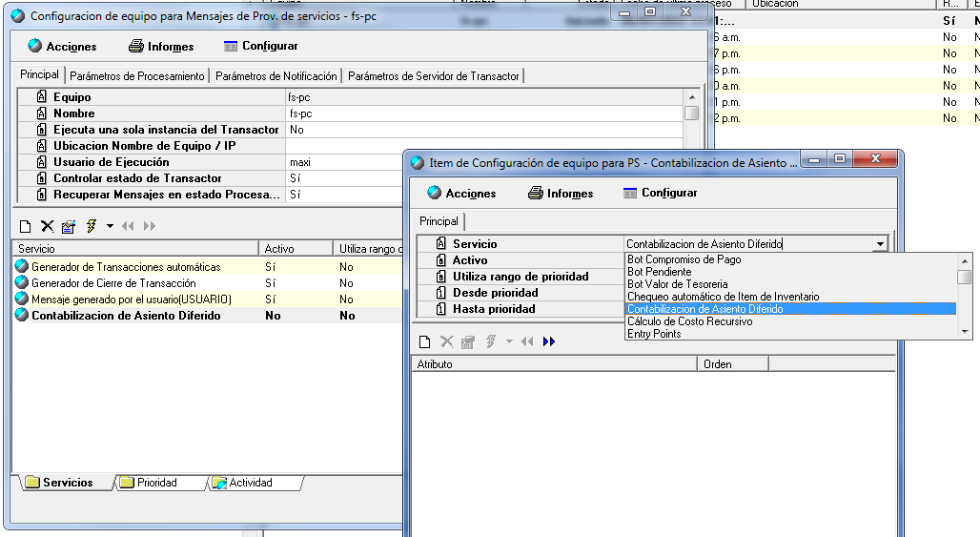Expand dropdown arrow beside lightning icon in services toolbar

pyautogui.click(x=110, y=226)
